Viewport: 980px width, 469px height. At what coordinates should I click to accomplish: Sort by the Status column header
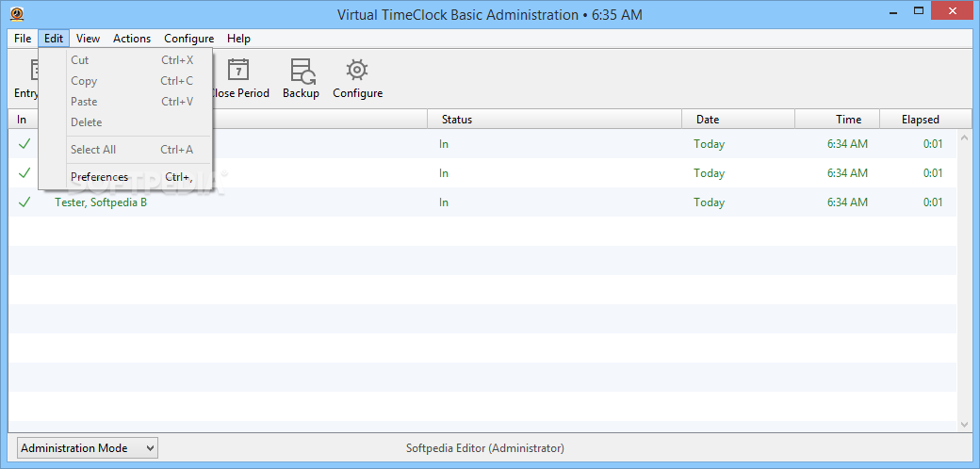[554, 119]
